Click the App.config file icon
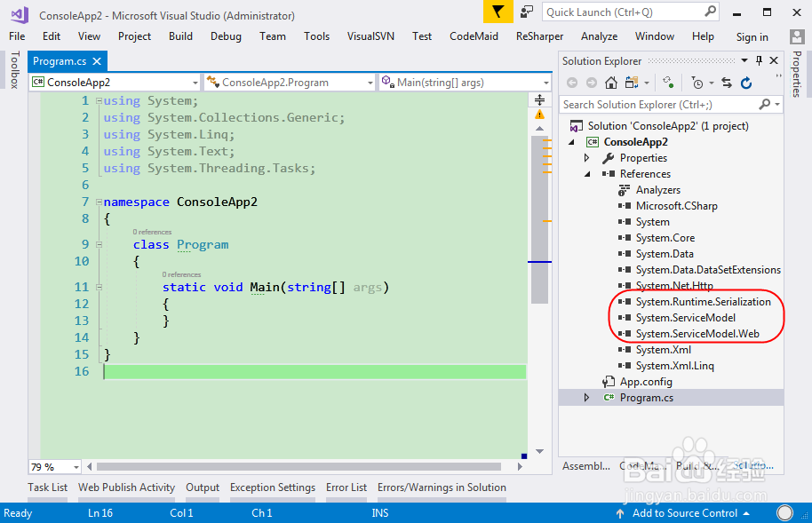 609,382
